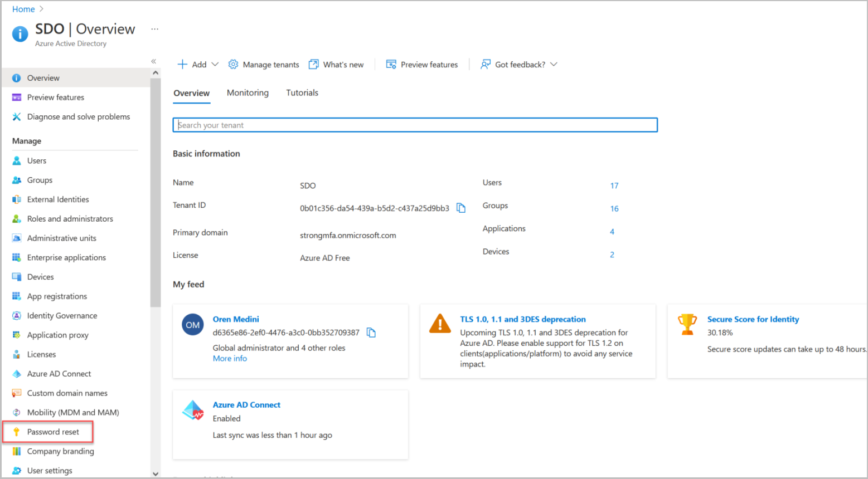Copy Oren Medini's object ID

[x=371, y=333]
